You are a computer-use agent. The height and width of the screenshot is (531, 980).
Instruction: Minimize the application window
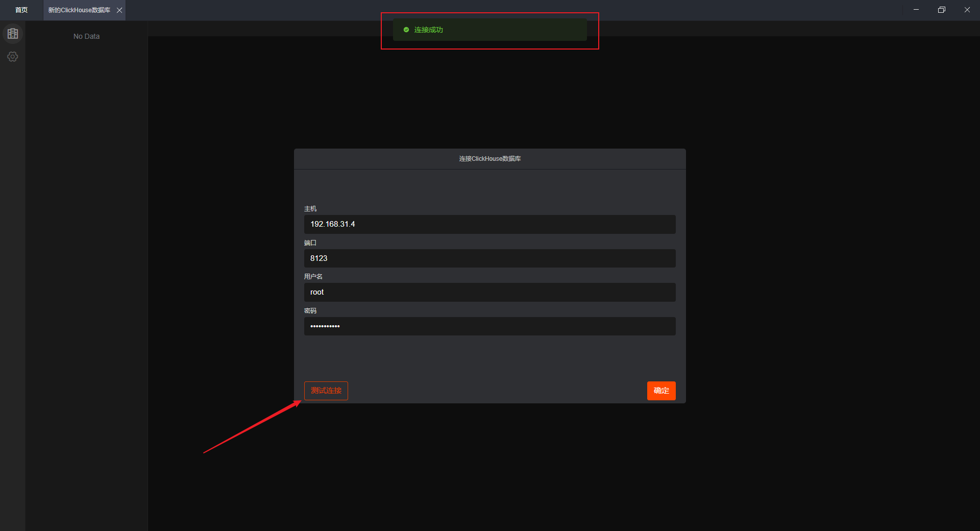(916, 10)
